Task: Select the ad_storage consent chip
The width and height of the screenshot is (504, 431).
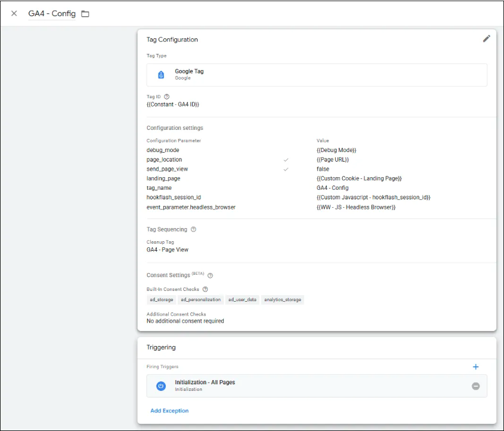Action: point(160,300)
